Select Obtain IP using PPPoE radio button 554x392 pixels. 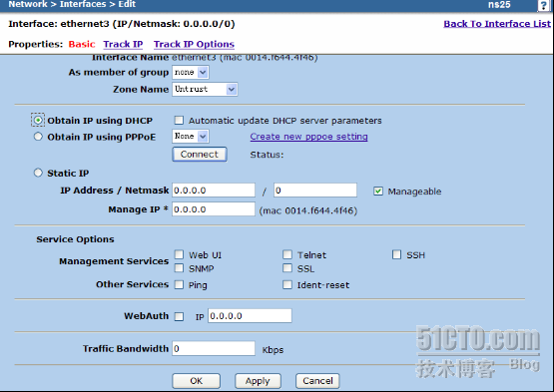click(x=38, y=137)
